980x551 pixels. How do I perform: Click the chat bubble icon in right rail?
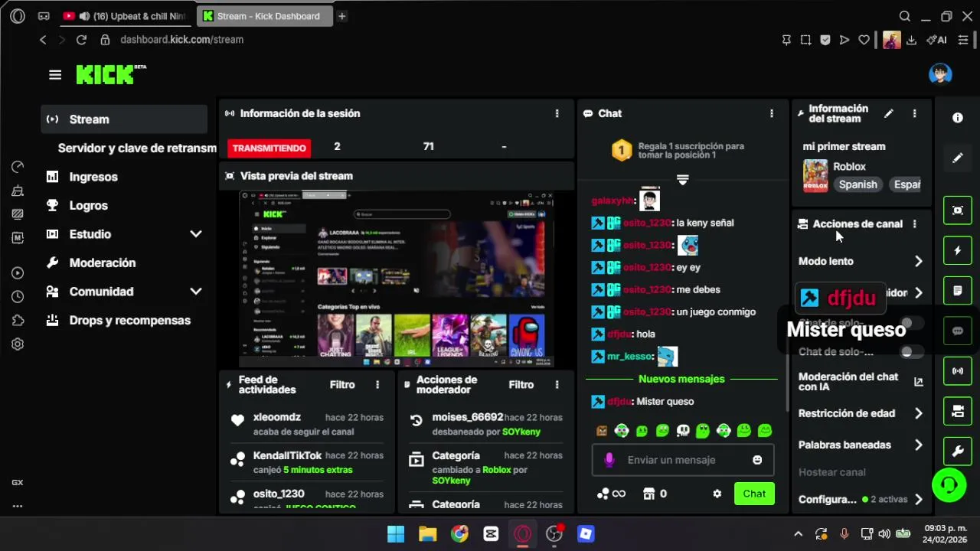(x=958, y=331)
